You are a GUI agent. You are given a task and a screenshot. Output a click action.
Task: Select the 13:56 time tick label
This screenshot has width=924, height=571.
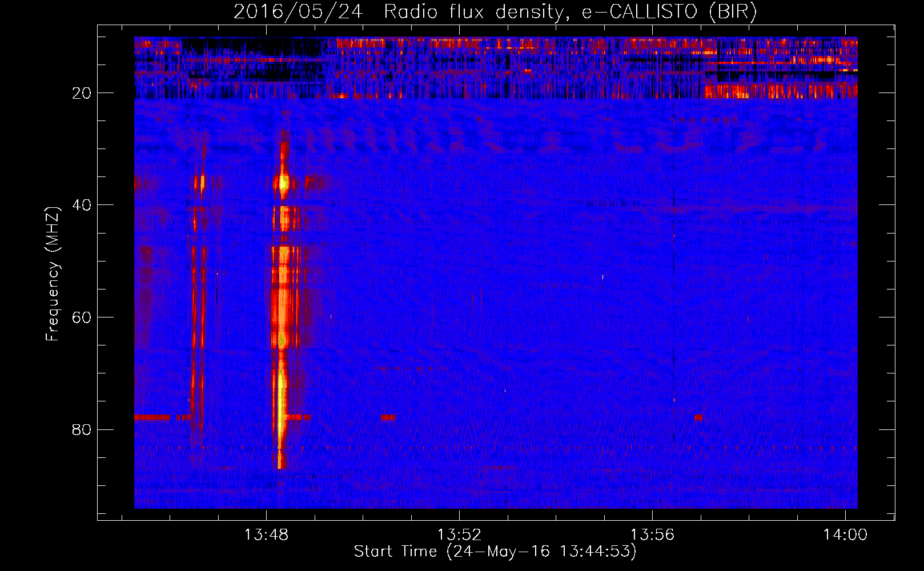652,535
